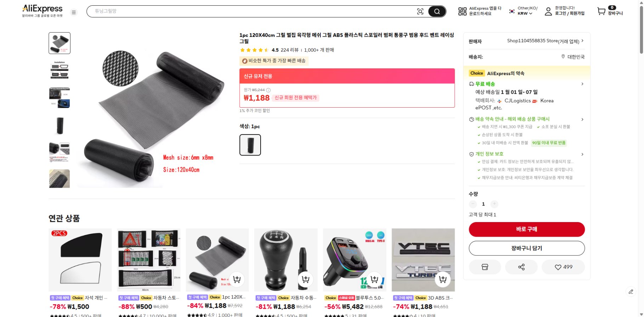The width and height of the screenshot is (644, 317).
Task: Click the 판매자 Shop1104558835 Store link
Action: point(545,41)
